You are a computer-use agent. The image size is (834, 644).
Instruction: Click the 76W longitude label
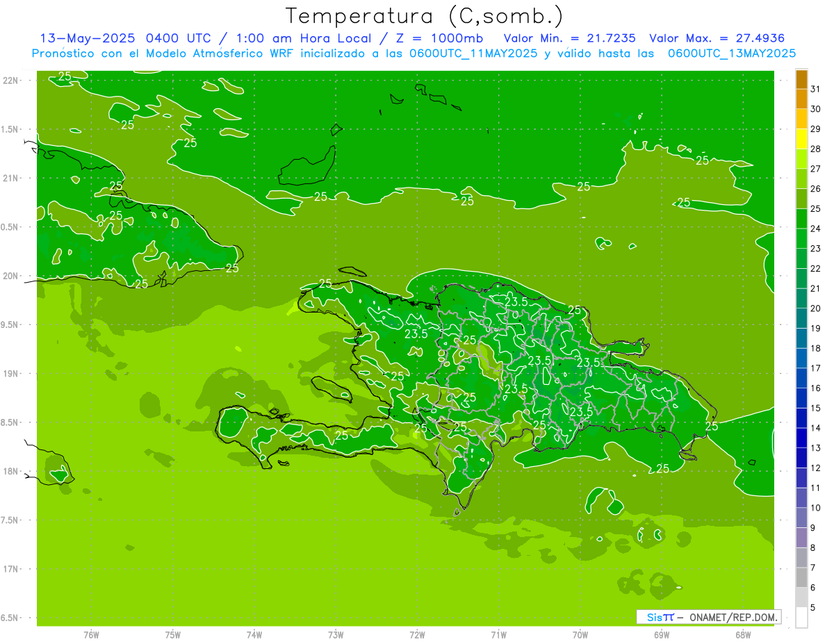pyautogui.click(x=91, y=635)
